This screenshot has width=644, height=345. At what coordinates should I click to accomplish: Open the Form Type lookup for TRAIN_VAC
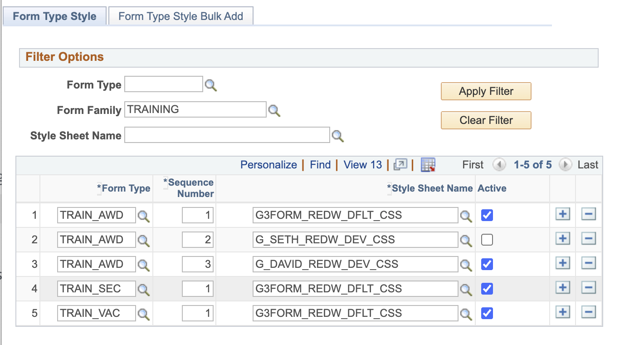click(x=144, y=313)
